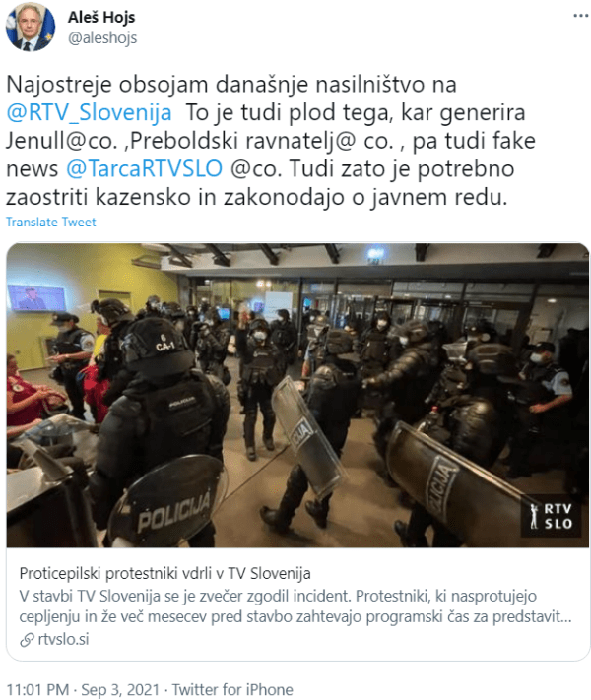Image resolution: width=591 pixels, height=700 pixels.
Task: Click the chain link icon beside rtvslo.si
Action: pos(27,640)
